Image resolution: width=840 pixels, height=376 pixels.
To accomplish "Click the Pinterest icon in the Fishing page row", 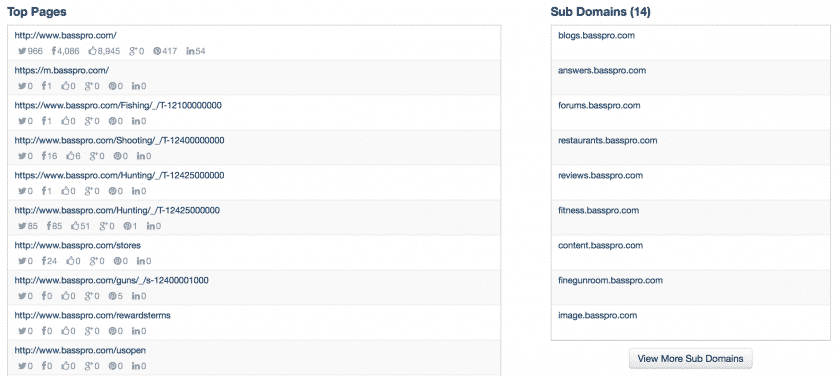I will click(x=113, y=121).
